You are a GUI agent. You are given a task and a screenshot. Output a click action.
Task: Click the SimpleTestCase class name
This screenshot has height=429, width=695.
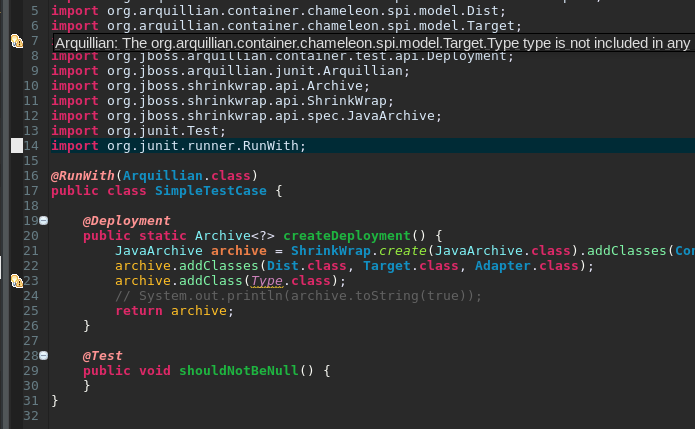coord(211,191)
